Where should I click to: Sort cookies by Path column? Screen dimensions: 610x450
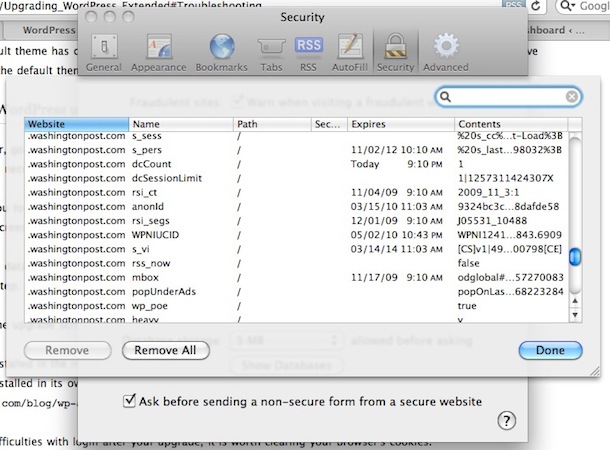(272, 124)
